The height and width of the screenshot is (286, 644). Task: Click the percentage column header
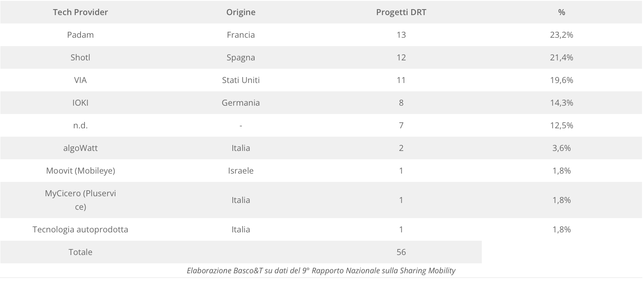click(561, 12)
